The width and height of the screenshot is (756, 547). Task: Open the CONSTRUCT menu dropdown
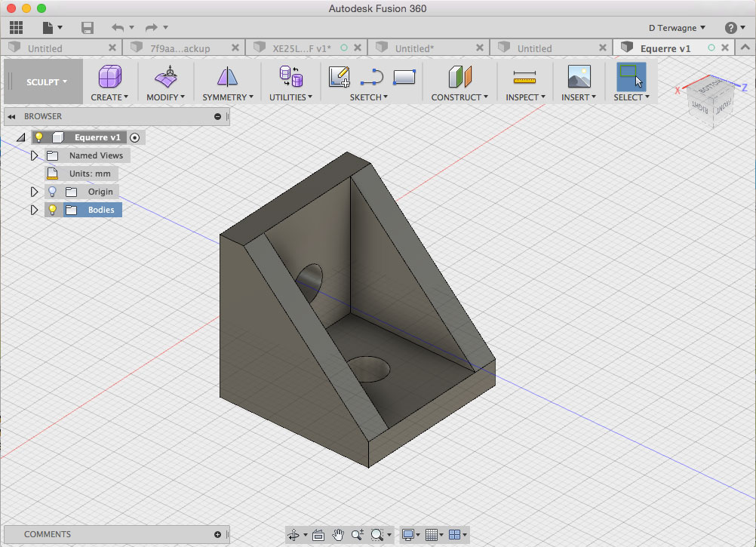click(x=459, y=97)
